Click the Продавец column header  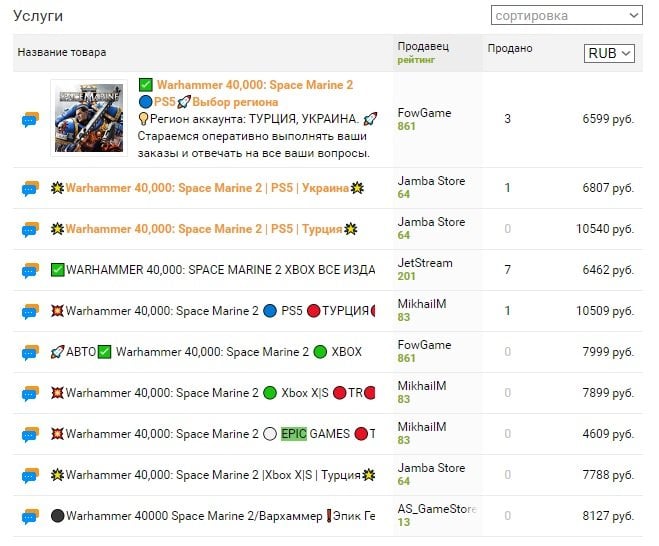coord(423,46)
